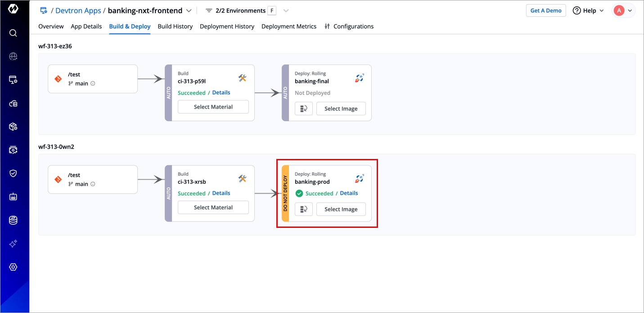Open the database stack icon in sidebar

tap(13, 220)
